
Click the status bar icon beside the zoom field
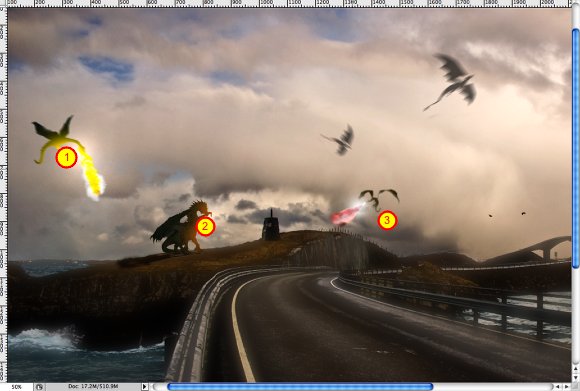point(39,387)
